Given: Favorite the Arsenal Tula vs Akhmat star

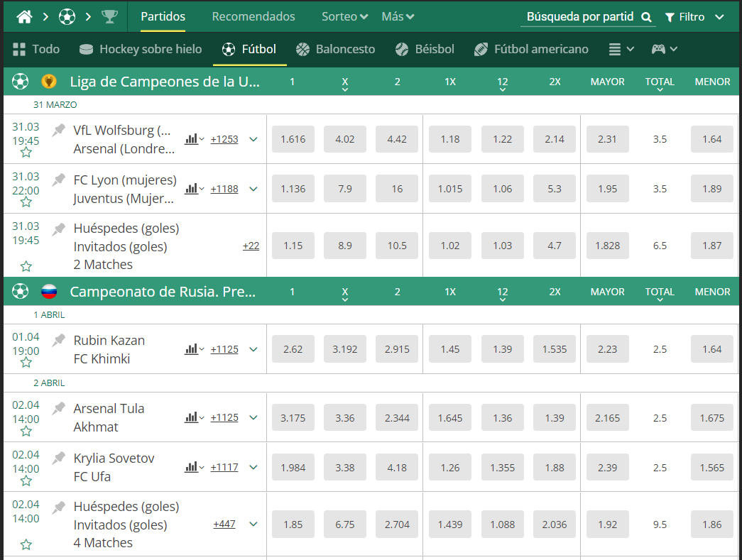Looking at the screenshot, I should 26,431.
